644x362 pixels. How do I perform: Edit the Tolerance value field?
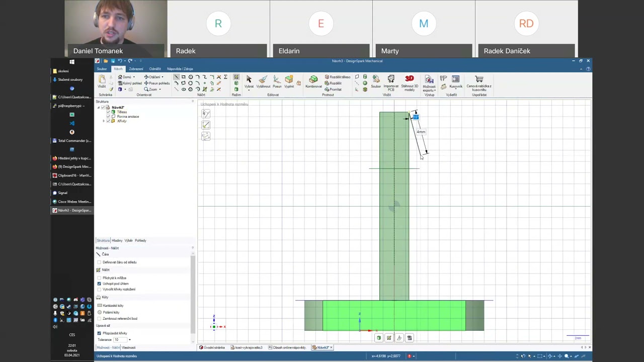(x=120, y=340)
